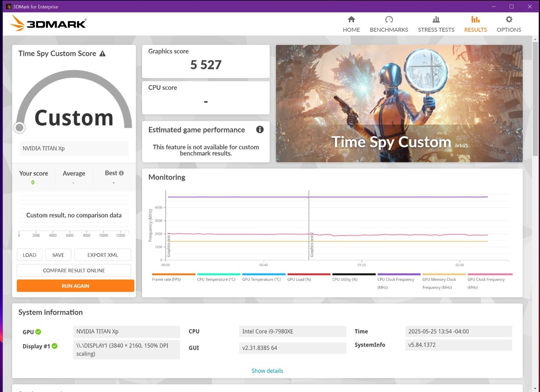Click the green check icon next to Display #1
The width and height of the screenshot is (540, 392).
pos(55,346)
